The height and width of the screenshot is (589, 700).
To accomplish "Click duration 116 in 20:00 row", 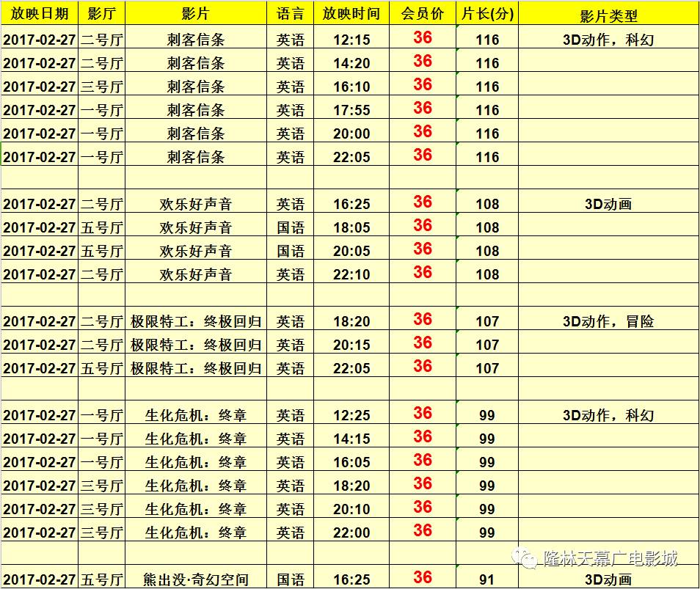I will point(487,131).
